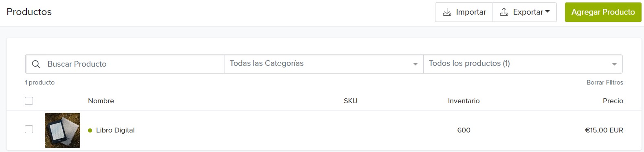Sort by the Nombre column header
The height and width of the screenshot is (152, 644).
101,101
